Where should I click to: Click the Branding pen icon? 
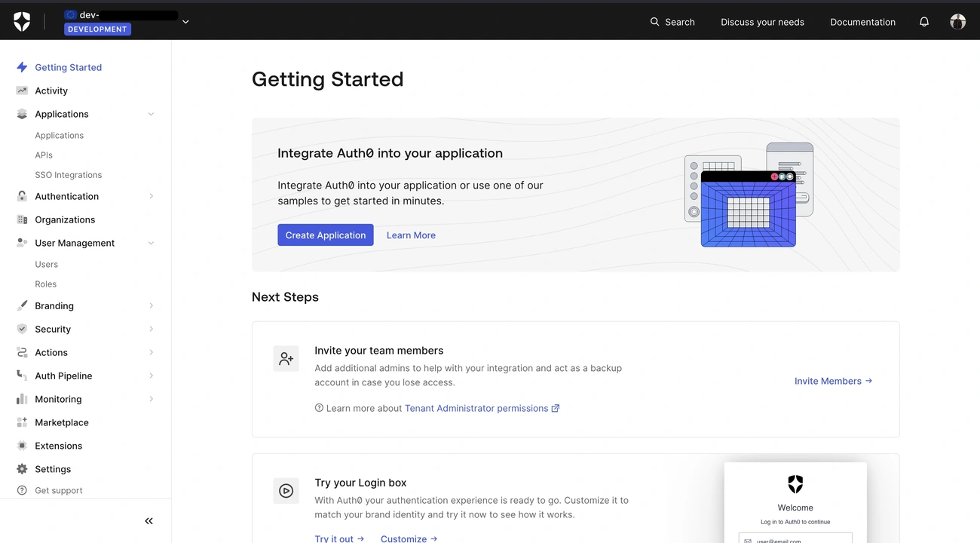22,305
